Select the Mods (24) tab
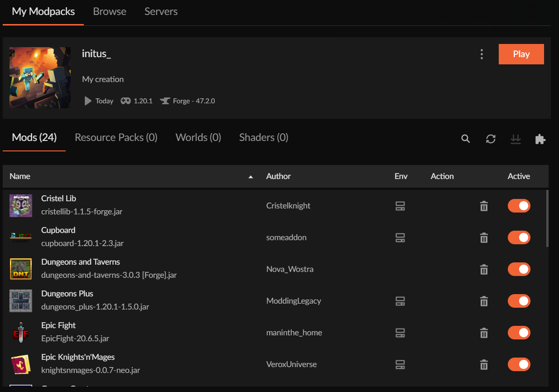559x392 pixels. tap(34, 137)
